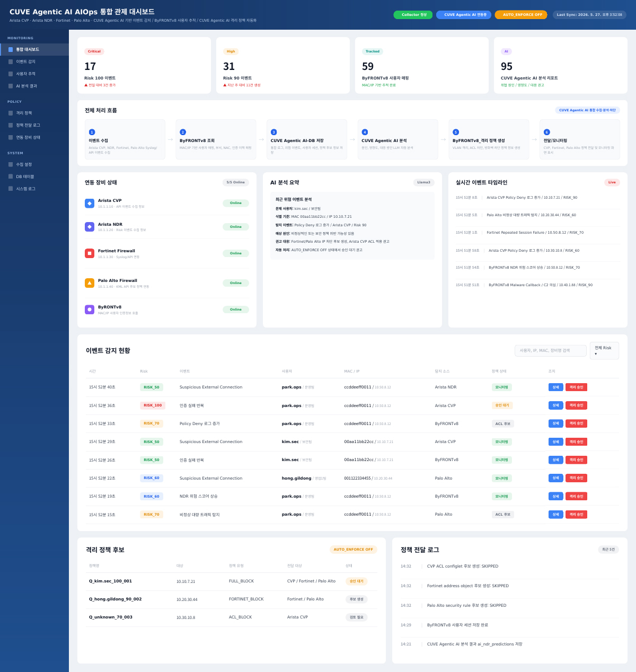Open 이벤트 감지 menu item

(x=34, y=61)
